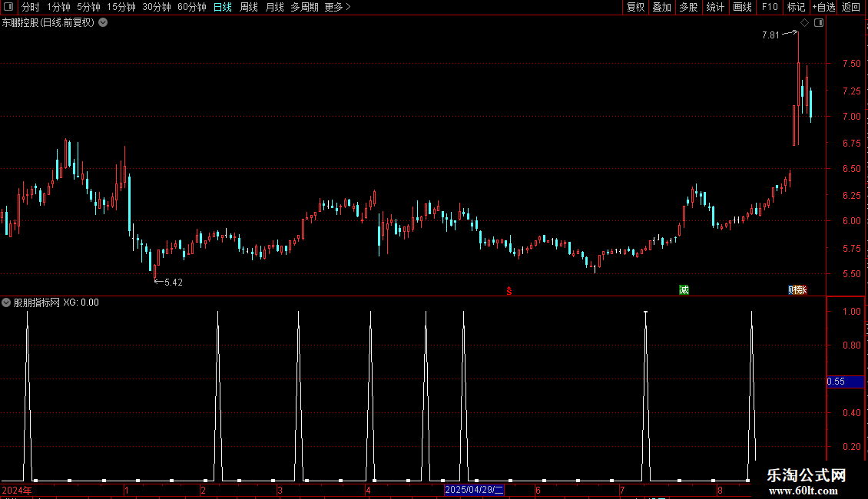Expand the 东鹏控股 chart title dropdown
Image resolution: width=868 pixels, height=499 pixels.
coord(103,23)
